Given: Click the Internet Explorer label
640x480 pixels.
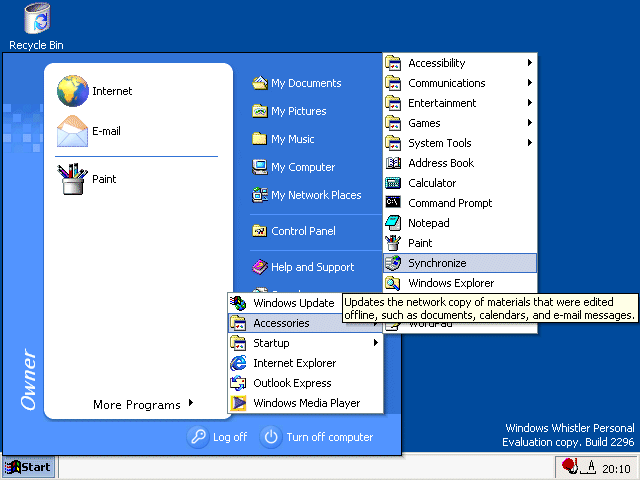Looking at the screenshot, I should [x=295, y=363].
